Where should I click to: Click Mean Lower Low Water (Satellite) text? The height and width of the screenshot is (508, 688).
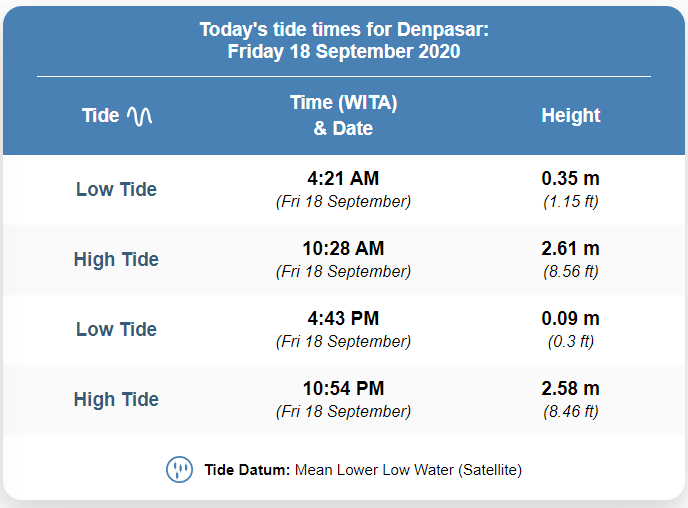tap(408, 470)
